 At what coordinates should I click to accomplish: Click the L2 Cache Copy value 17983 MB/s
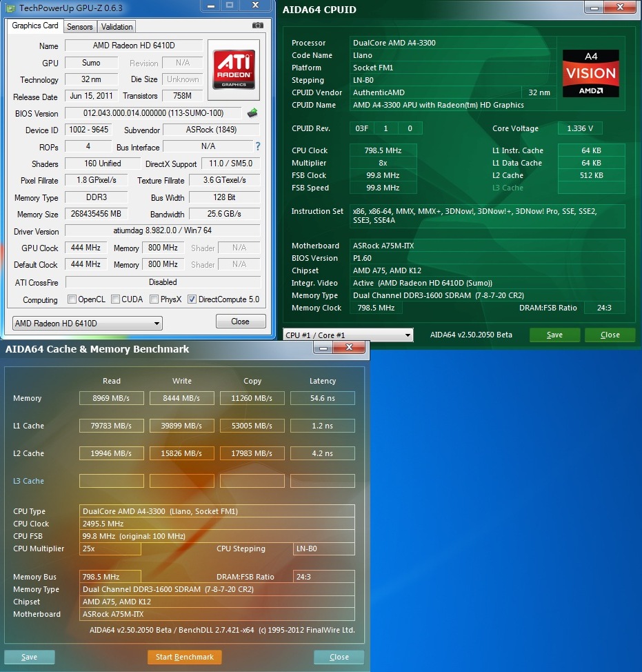tap(252, 453)
